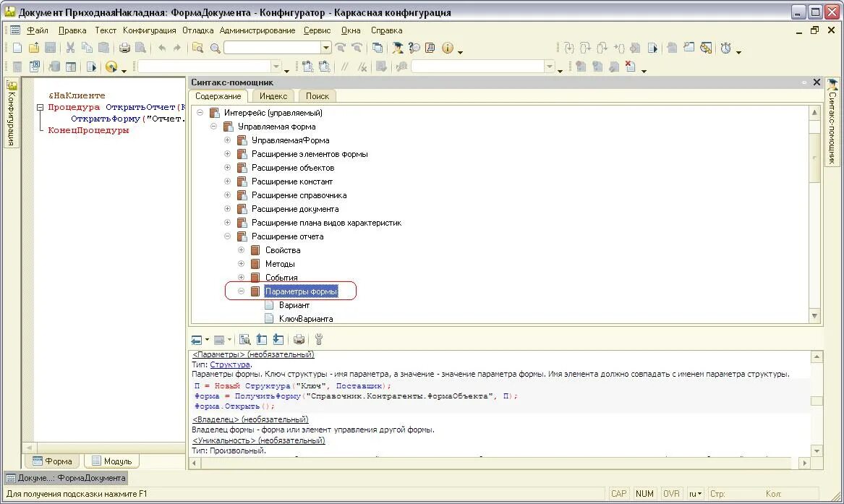Expand the Методы node
This screenshot has height=504, width=844.
pyautogui.click(x=241, y=263)
